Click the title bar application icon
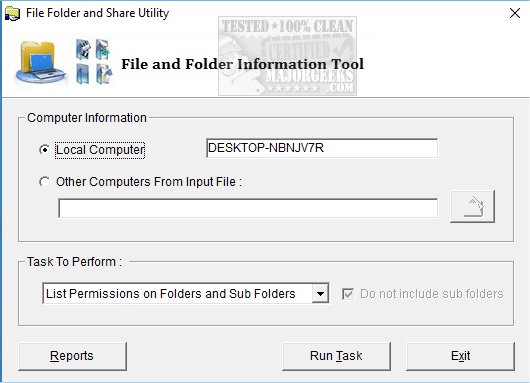 (x=13, y=14)
